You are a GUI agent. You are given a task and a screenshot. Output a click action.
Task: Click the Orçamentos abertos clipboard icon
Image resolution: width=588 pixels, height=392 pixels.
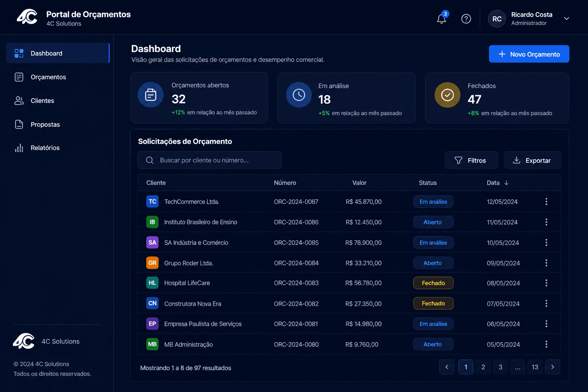[150, 95]
